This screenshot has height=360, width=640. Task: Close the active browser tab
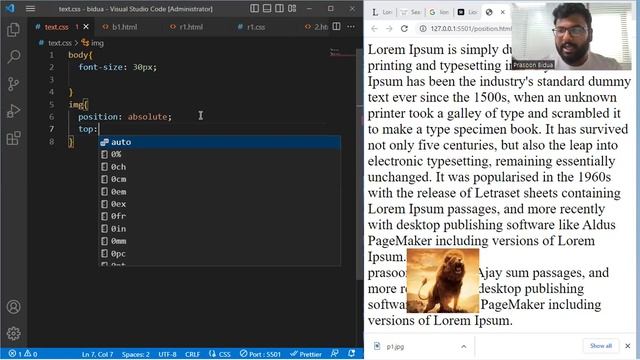click(503, 12)
